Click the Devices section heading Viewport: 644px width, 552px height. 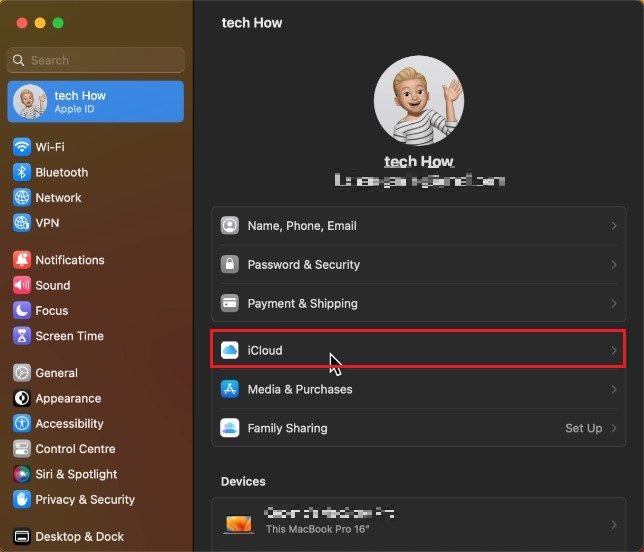pyautogui.click(x=243, y=481)
